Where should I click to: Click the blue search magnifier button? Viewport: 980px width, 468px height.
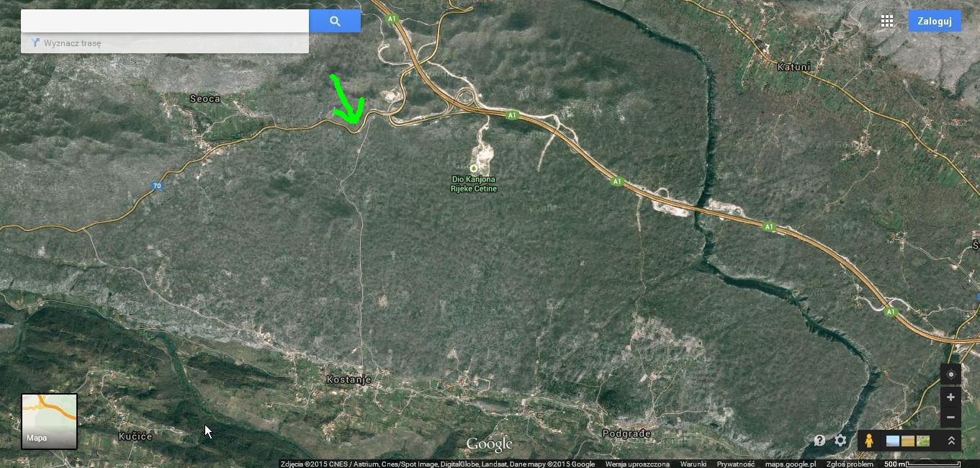pyautogui.click(x=335, y=21)
